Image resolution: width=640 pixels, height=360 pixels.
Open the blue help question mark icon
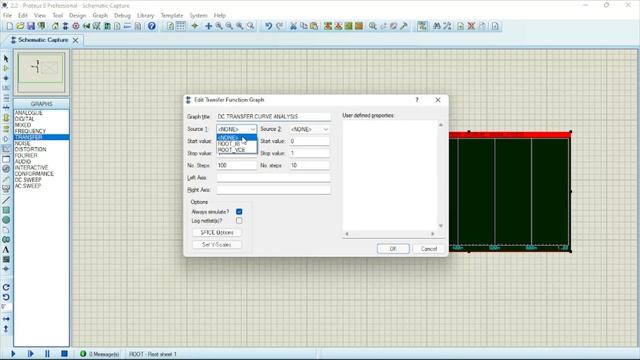tap(152, 26)
